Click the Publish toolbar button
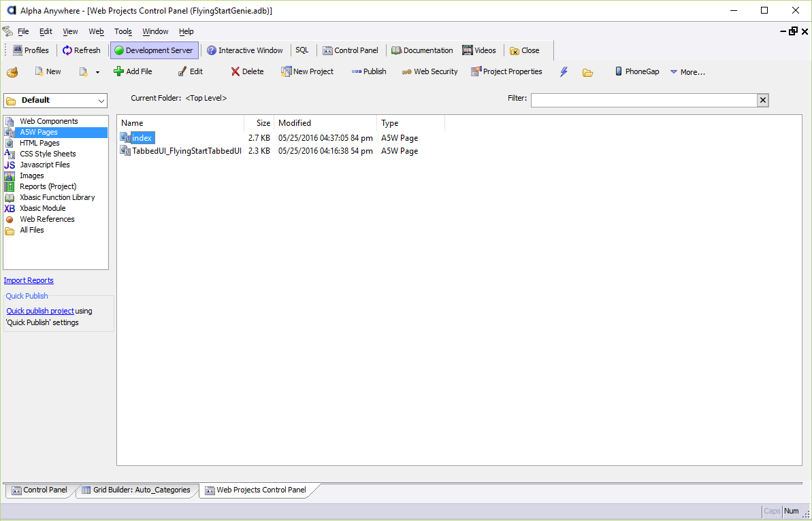The width and height of the screenshot is (812, 521). click(369, 72)
